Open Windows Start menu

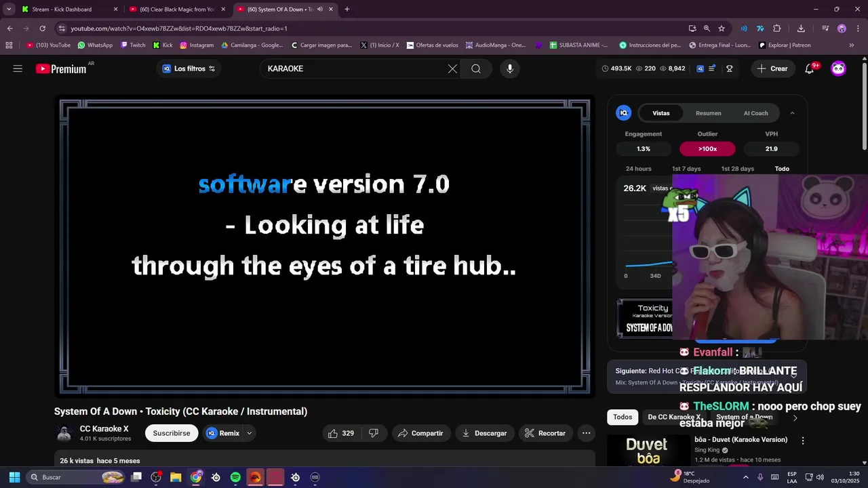click(x=14, y=477)
